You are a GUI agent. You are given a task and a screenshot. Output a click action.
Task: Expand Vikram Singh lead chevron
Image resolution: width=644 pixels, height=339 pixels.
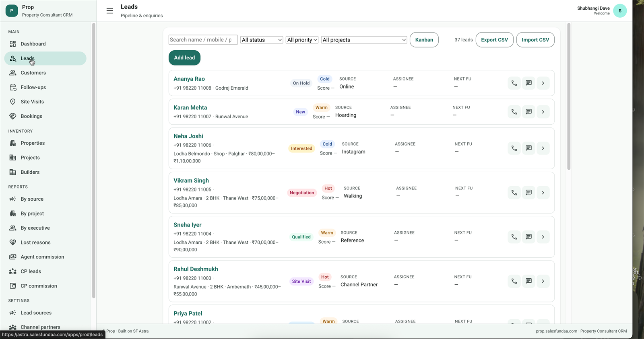(543, 193)
